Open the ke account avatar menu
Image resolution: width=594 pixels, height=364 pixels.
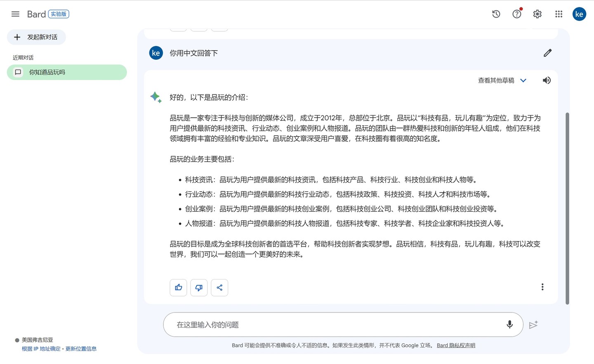pyautogui.click(x=579, y=14)
